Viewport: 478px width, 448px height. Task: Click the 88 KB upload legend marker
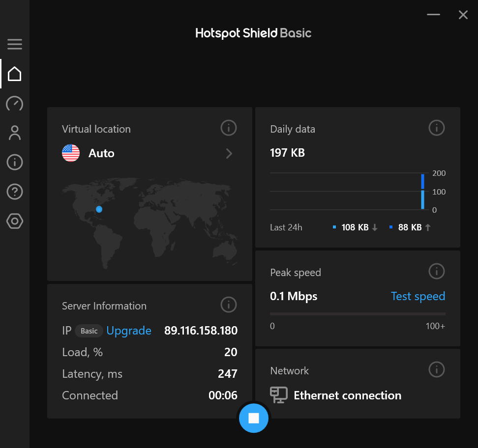tap(391, 227)
